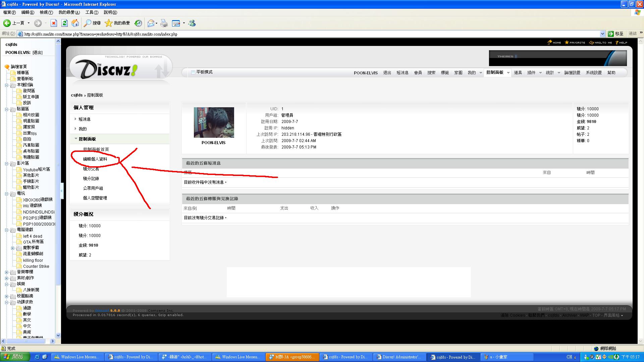Collapse 貼圖區 tree node

(x=6, y=109)
